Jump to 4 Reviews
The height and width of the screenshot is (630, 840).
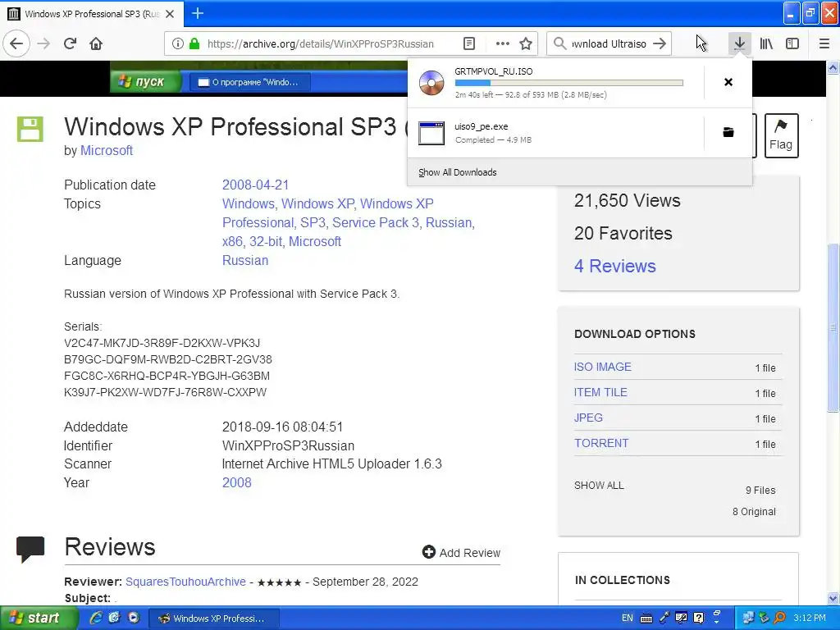coord(615,267)
